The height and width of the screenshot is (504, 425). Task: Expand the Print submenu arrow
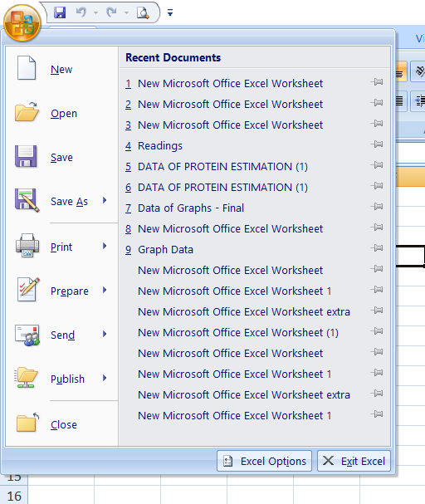(105, 247)
